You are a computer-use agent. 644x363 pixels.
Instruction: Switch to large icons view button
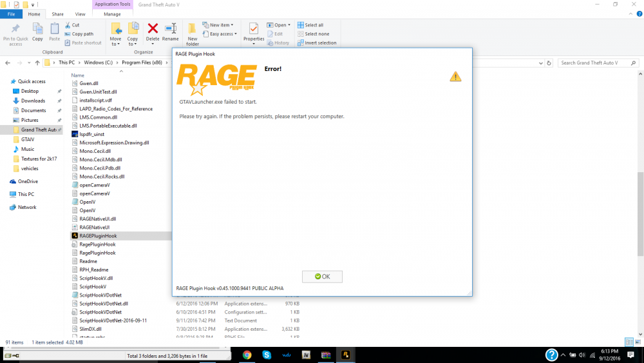[638, 342]
